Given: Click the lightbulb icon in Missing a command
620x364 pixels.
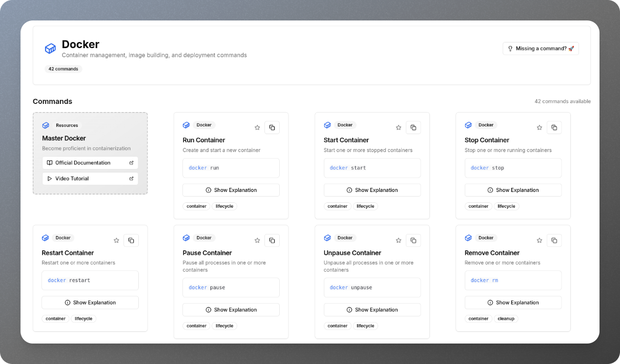Looking at the screenshot, I should click(510, 49).
